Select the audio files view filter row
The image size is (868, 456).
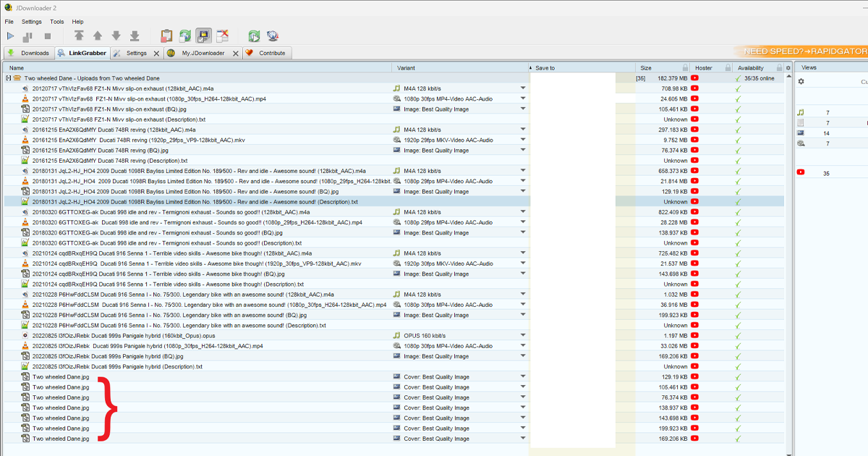click(x=832, y=113)
